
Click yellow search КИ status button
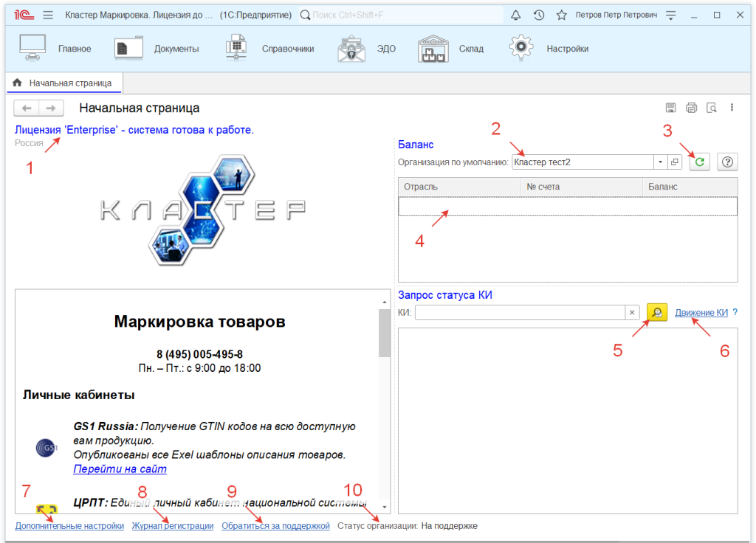656,312
